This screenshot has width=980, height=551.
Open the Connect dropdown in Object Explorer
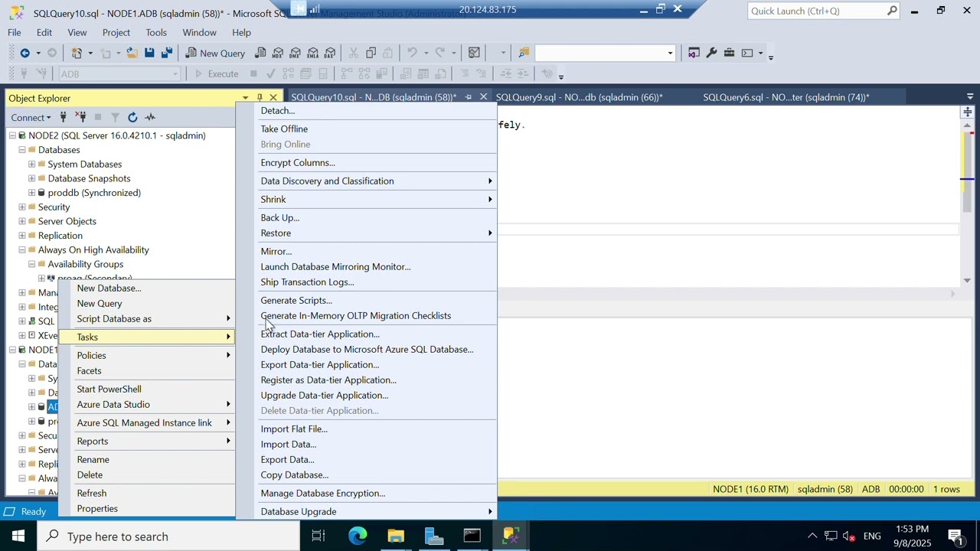point(31,117)
